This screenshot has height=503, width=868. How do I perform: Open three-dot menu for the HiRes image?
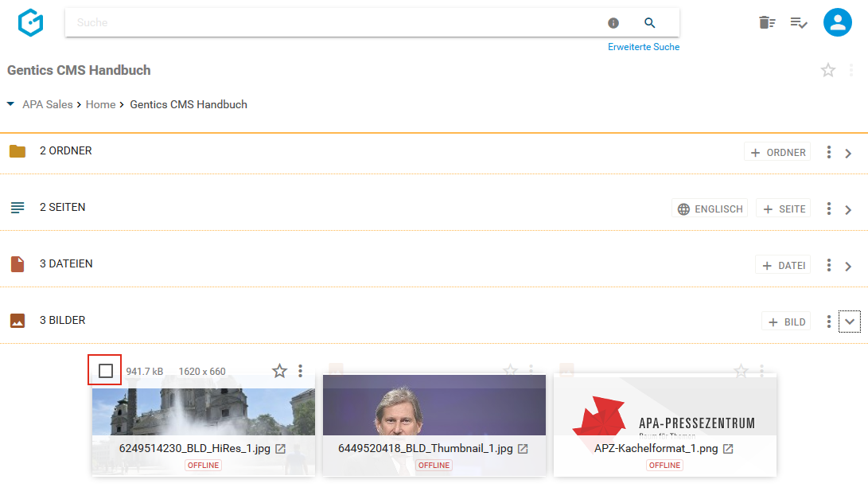click(x=301, y=371)
